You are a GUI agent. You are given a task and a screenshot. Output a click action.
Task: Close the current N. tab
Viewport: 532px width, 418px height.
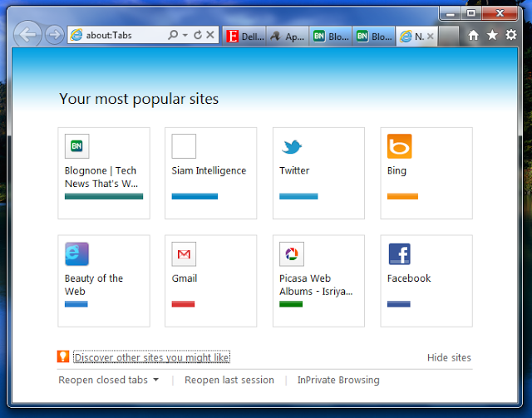[431, 36]
